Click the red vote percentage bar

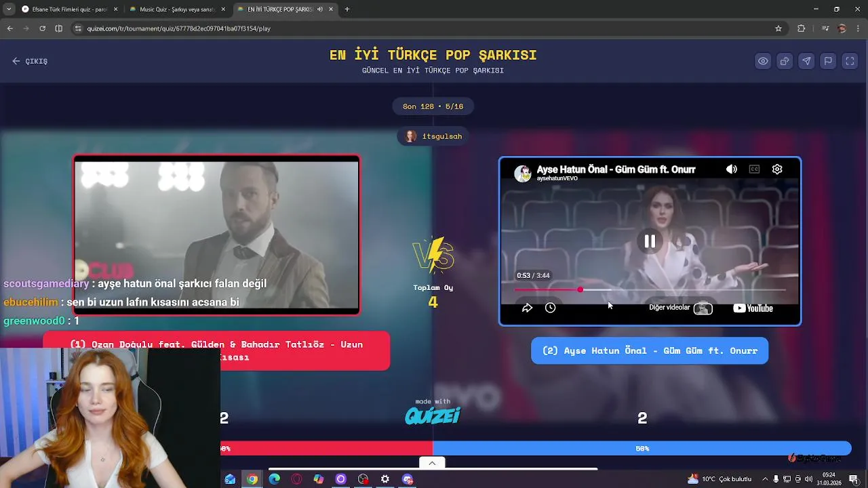tap(326, 448)
